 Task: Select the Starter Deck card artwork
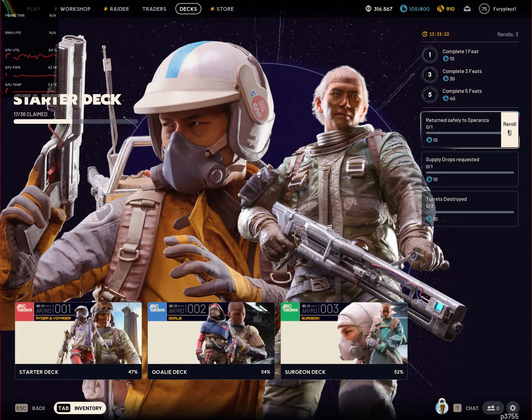click(x=78, y=333)
